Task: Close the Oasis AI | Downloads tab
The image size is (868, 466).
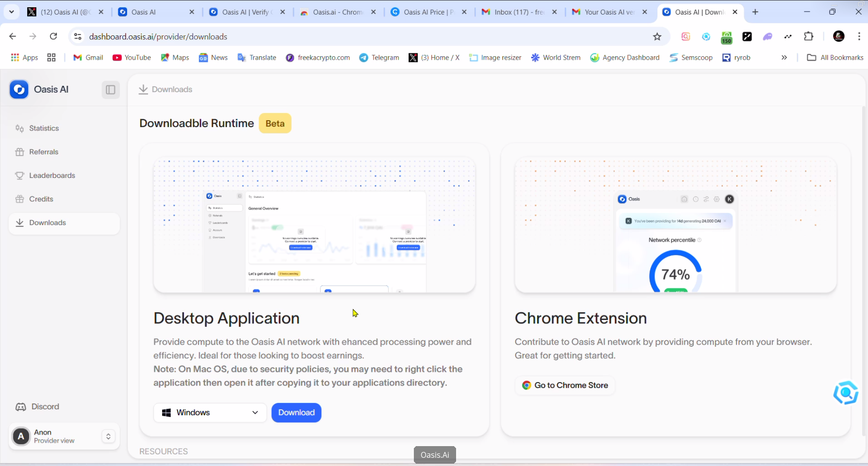Action: (x=735, y=12)
